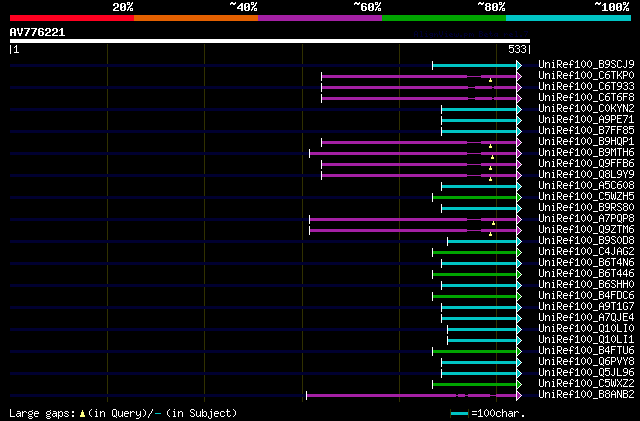The image size is (640, 421).
Task: Select the UniRef100_Q9ZTM6 label
Action: [586, 229]
